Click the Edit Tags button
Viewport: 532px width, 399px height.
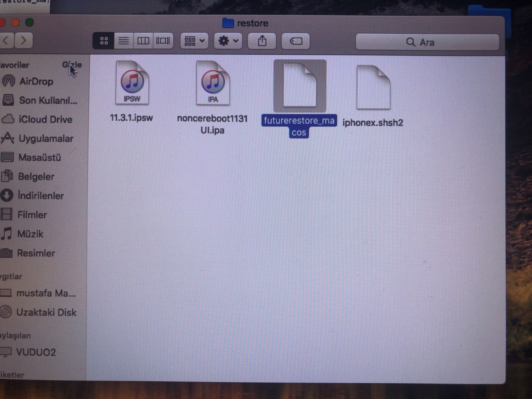point(296,42)
